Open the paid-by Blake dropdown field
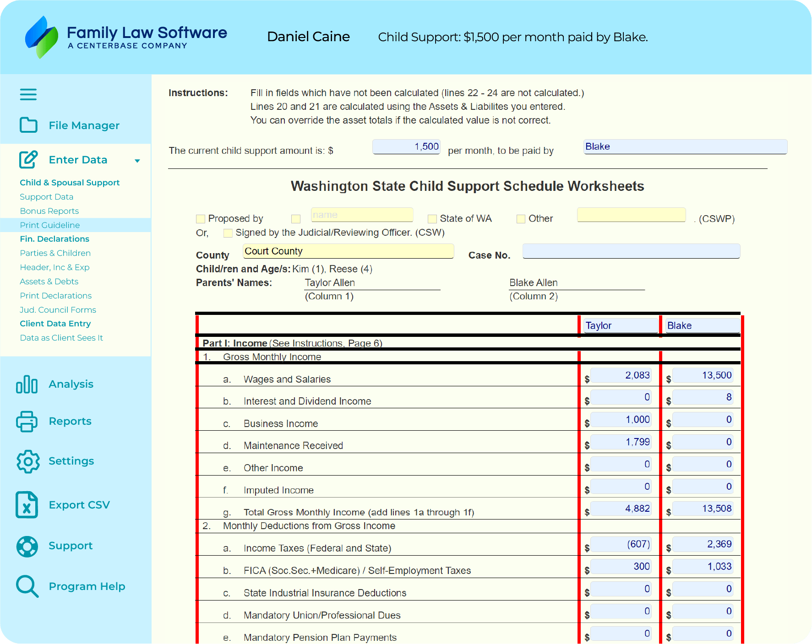This screenshot has width=812, height=644. coord(685,146)
